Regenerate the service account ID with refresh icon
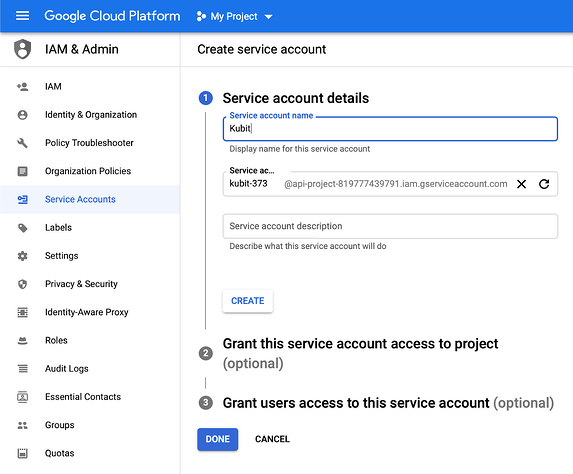The height and width of the screenshot is (474, 573). [544, 184]
